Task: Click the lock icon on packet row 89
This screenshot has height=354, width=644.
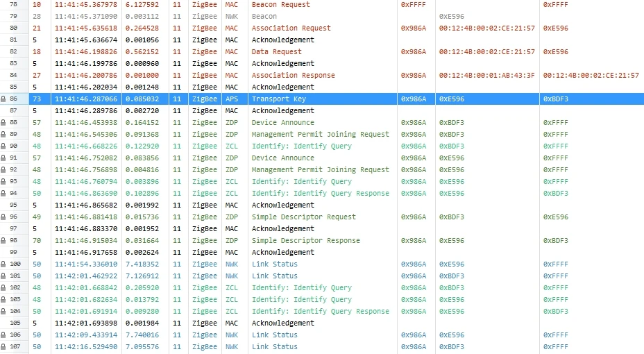Action: 3,134
